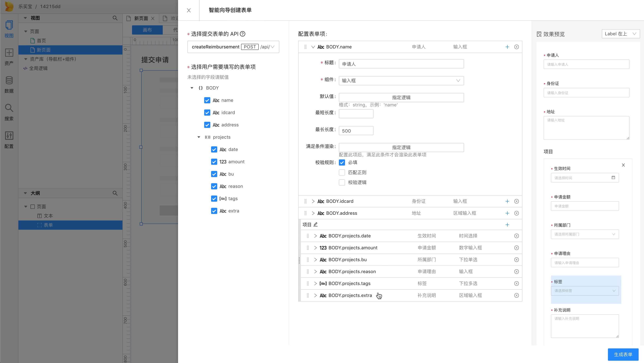Uncheck the bu field checkbox
The image size is (644, 363).
pyautogui.click(x=214, y=174)
